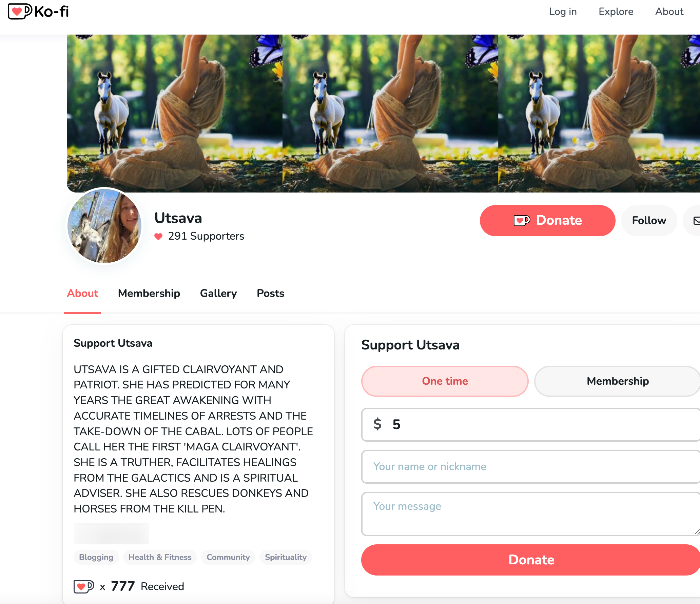Screen dimensions: 700x604
Task: Switch to Membership support option
Action: (x=618, y=381)
